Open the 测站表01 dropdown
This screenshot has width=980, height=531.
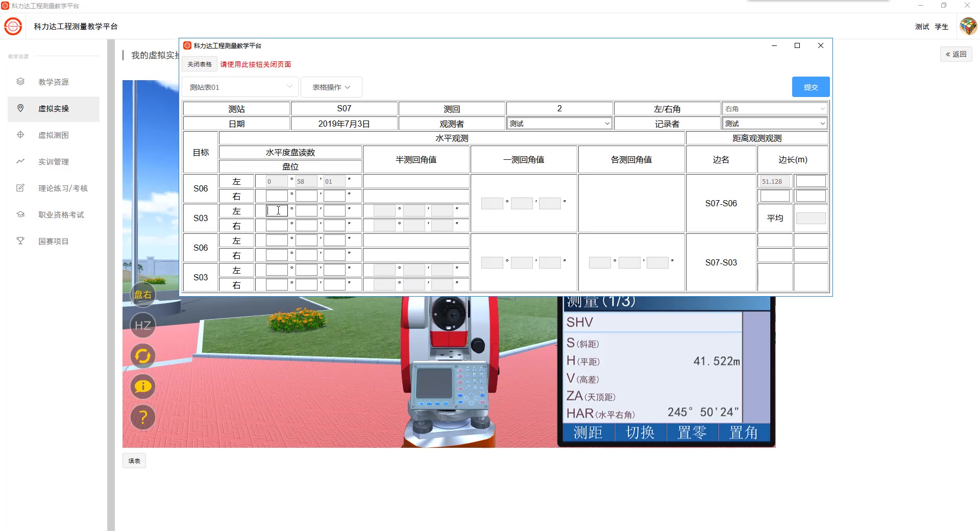click(x=240, y=87)
